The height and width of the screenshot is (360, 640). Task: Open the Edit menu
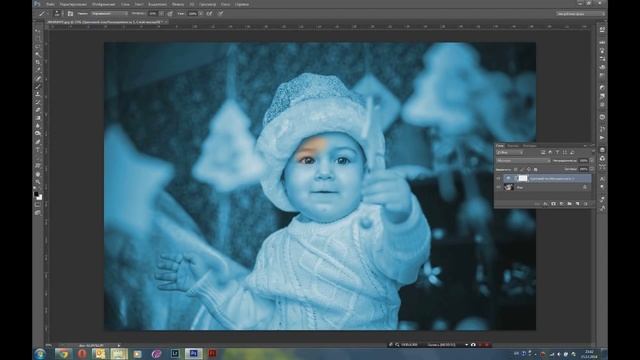tap(73, 4)
